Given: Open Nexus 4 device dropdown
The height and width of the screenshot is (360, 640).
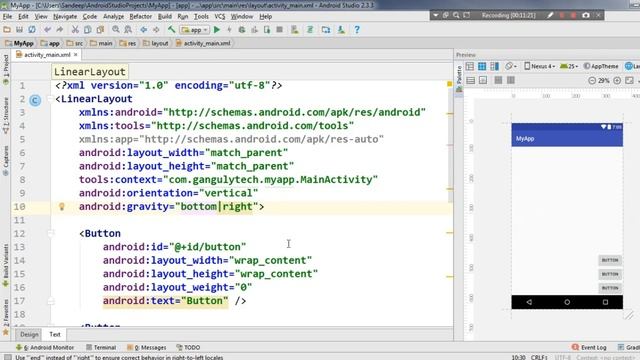Looking at the screenshot, I should point(540,66).
